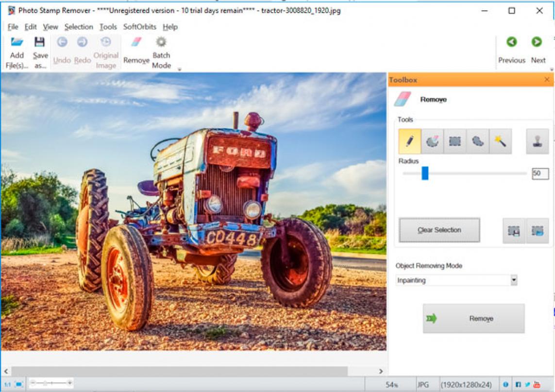Screen dimensions: 555x392
Task: Close the Toolbox panel
Action: [x=547, y=80]
